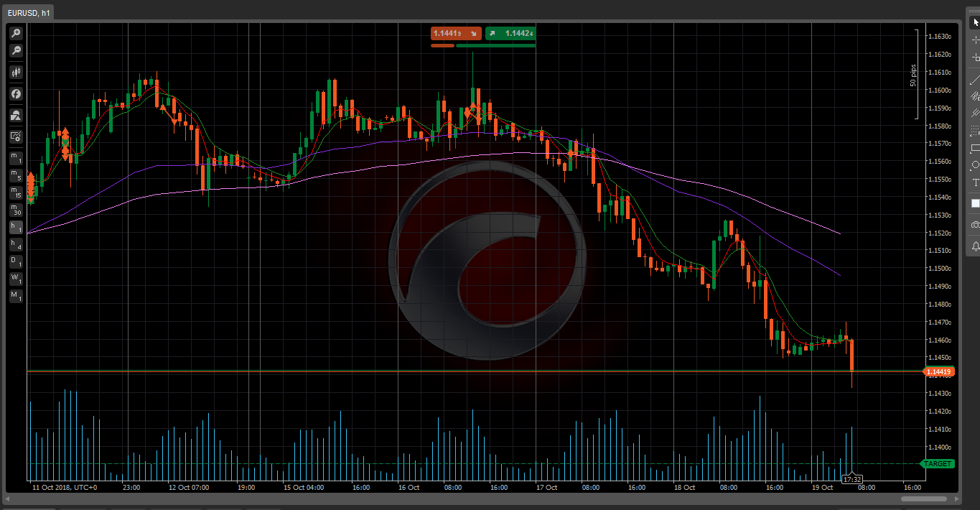Screen dimensions: 980x510
Task: Zoom in on the chart with the magnifier plus icon
Action: (x=16, y=33)
